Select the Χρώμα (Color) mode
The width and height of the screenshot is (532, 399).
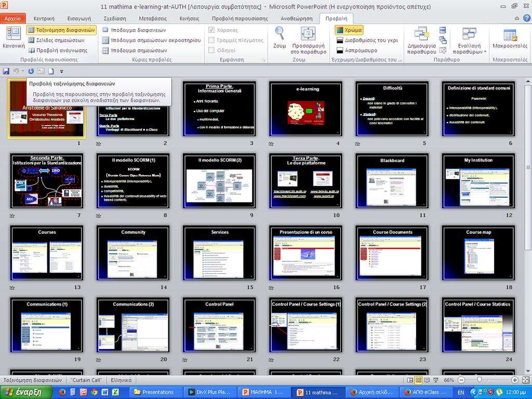point(349,30)
